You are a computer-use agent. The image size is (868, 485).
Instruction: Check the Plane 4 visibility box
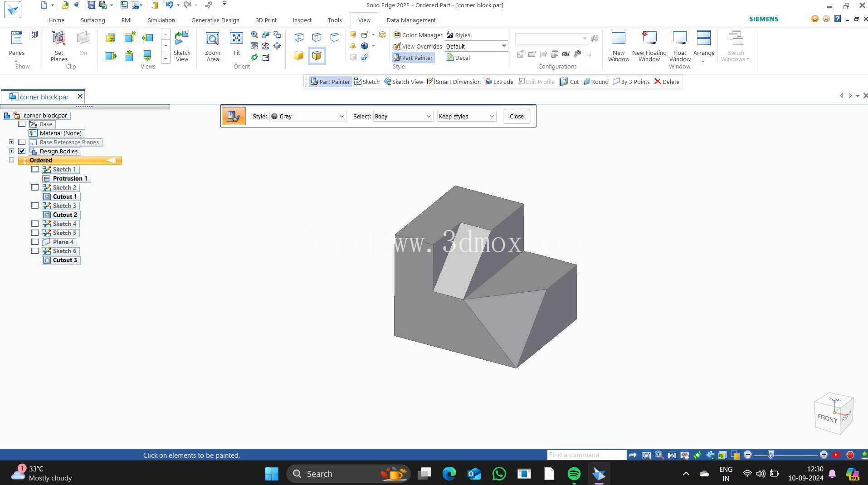coord(35,242)
